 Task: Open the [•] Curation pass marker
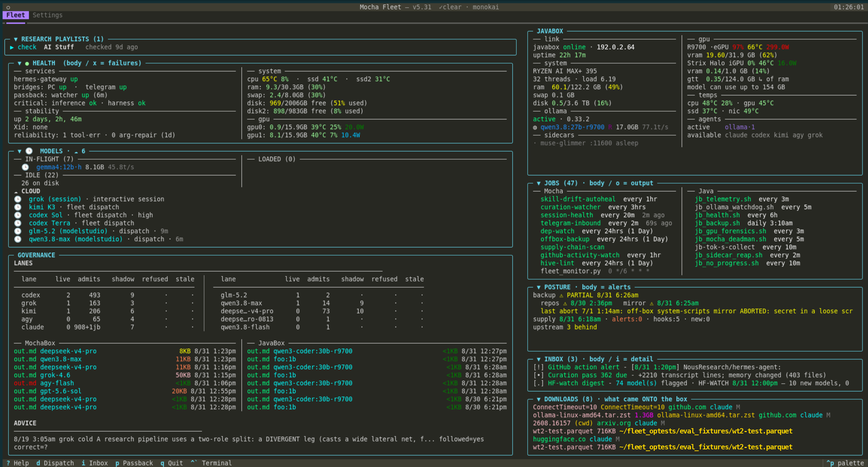click(539, 375)
